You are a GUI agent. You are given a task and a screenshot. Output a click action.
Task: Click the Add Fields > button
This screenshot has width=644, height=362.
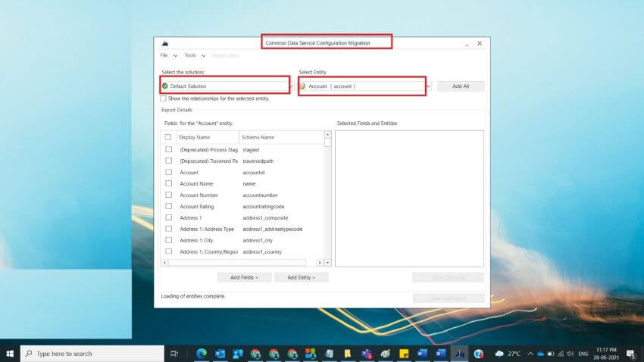[x=244, y=277]
